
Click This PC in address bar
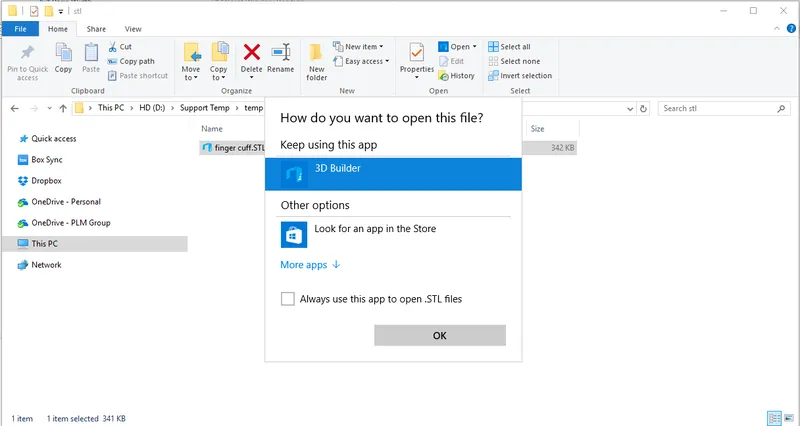click(111, 108)
